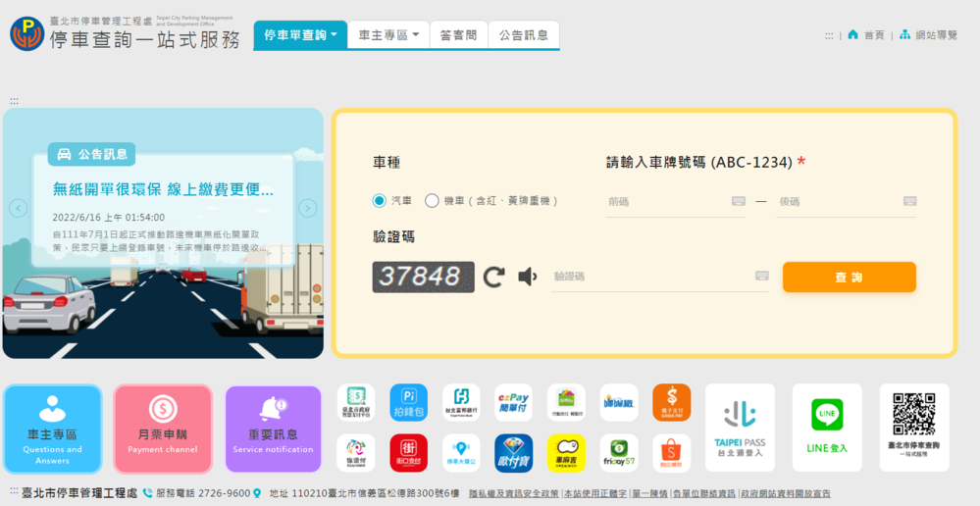Click the LINE 登入 login tile
The height and width of the screenshot is (506, 980).
[827, 427]
